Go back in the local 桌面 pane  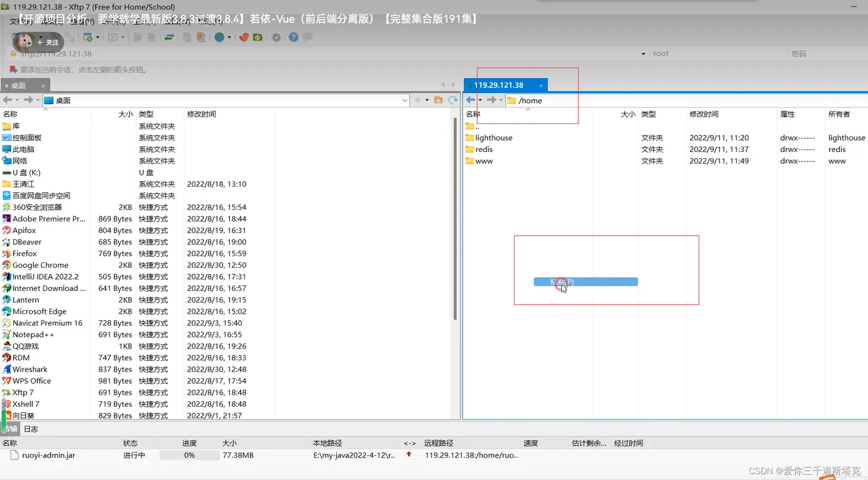[7, 100]
